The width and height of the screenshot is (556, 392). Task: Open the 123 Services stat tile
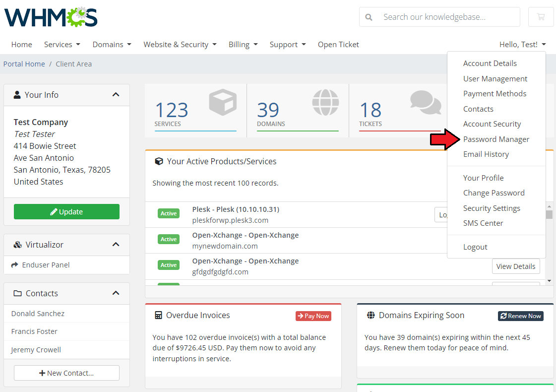pos(195,111)
